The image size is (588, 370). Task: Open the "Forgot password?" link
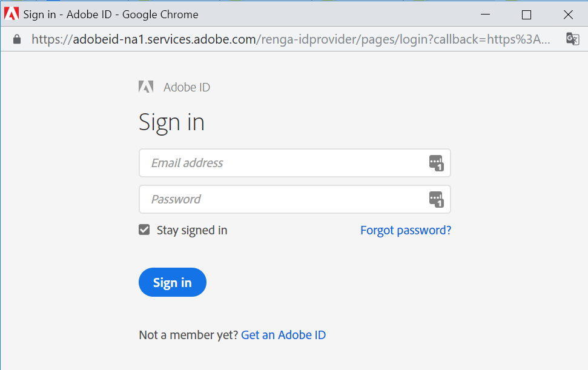[x=406, y=230]
